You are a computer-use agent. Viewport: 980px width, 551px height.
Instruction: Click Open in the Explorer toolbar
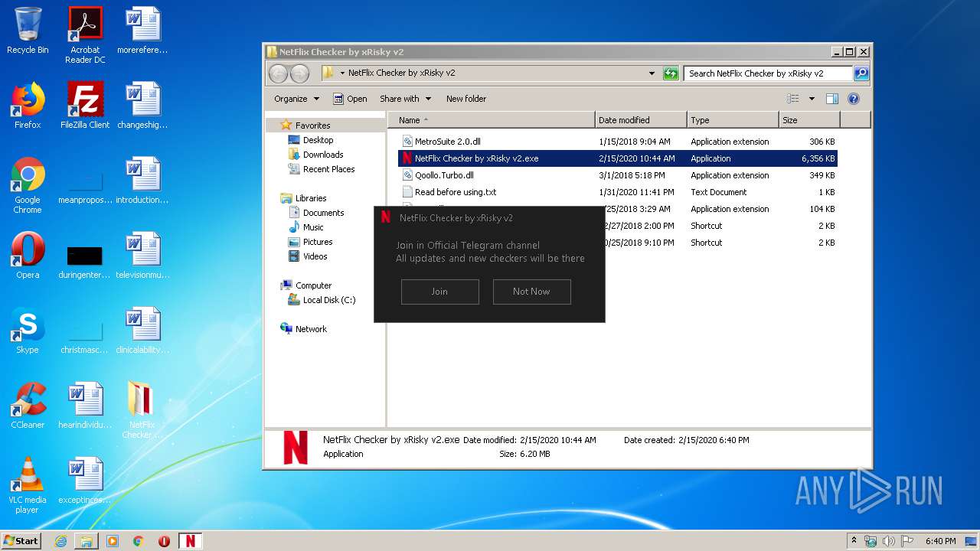tap(350, 99)
